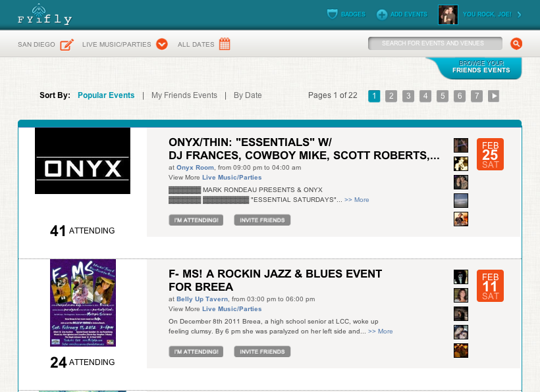Click the Add Events plus icon

click(x=381, y=14)
